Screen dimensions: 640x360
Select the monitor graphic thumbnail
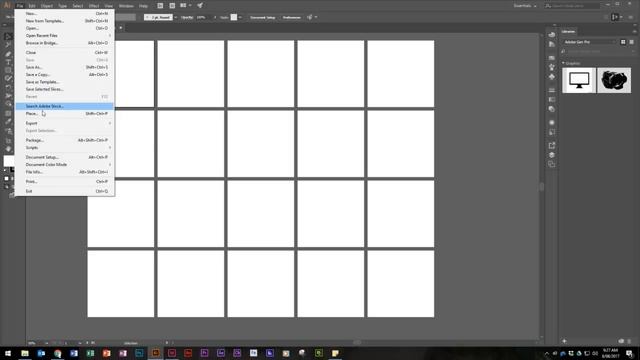point(579,80)
